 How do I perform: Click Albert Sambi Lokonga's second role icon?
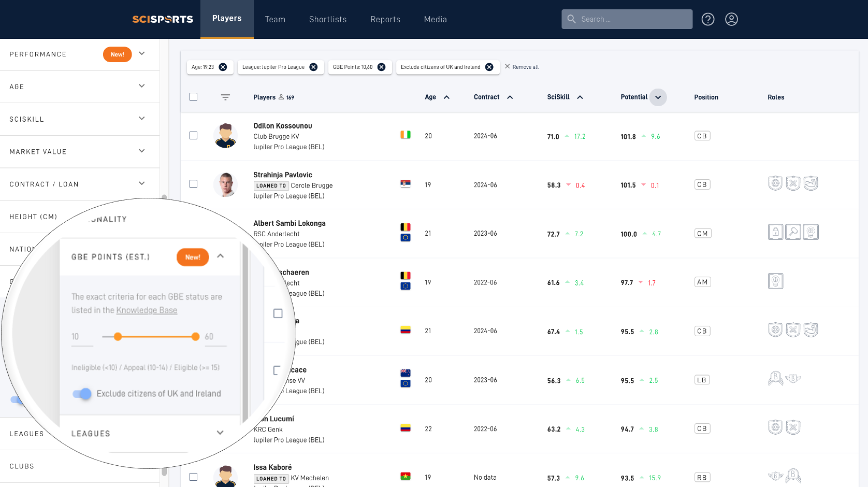(x=793, y=232)
